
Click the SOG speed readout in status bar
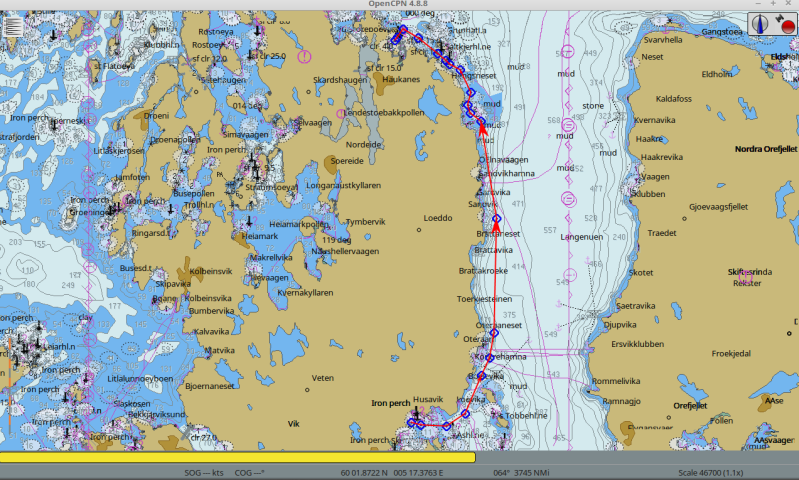(x=207, y=472)
